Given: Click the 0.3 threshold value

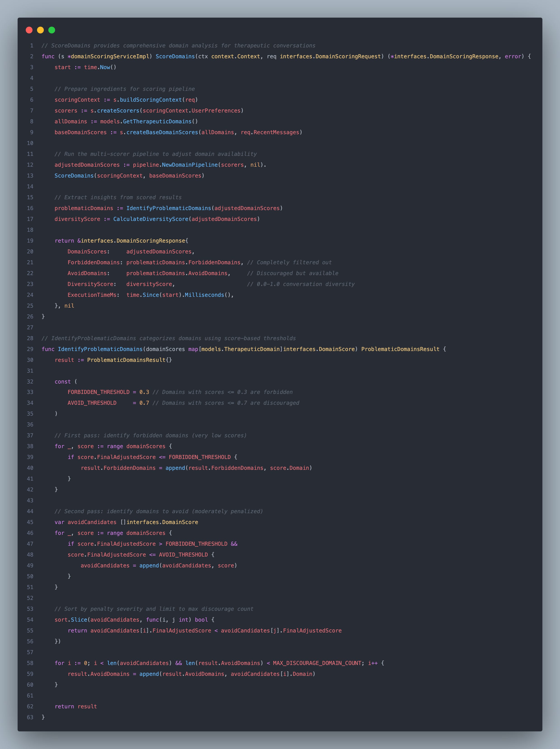Looking at the screenshot, I should [x=144, y=392].
